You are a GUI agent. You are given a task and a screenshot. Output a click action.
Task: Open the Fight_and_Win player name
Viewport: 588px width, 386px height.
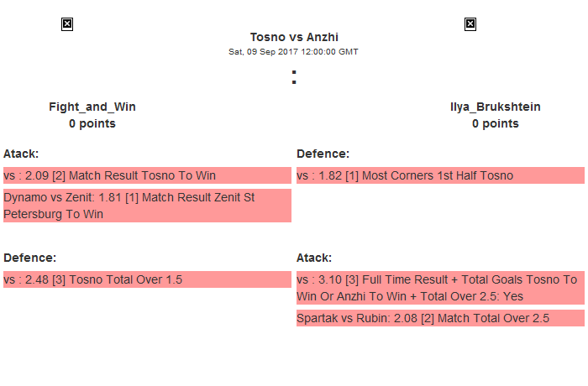pos(92,107)
